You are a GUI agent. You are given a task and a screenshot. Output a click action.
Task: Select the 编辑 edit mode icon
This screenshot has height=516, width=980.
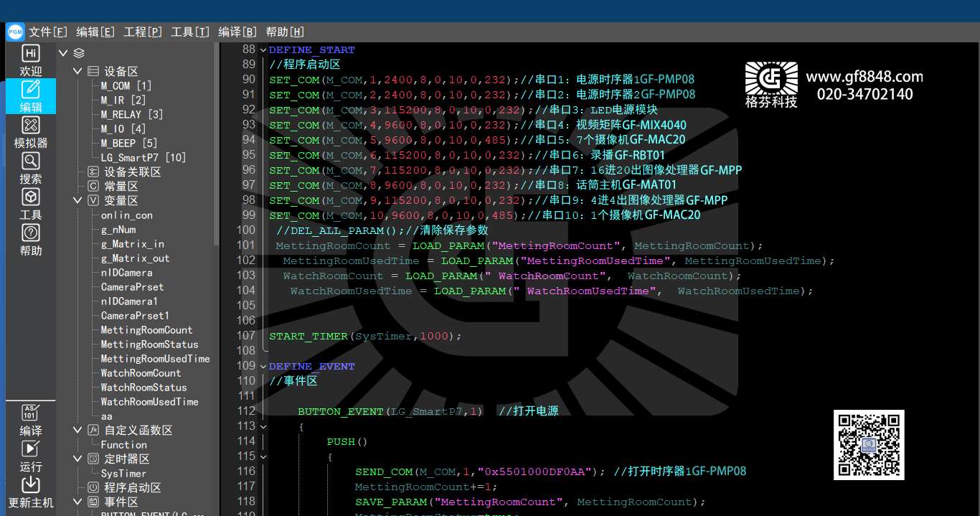pos(30,96)
